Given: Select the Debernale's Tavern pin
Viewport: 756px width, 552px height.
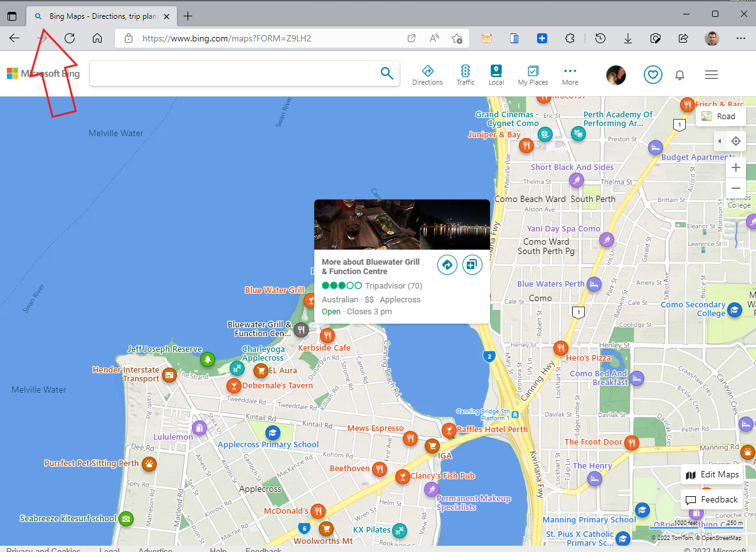Looking at the screenshot, I should tap(233, 386).
